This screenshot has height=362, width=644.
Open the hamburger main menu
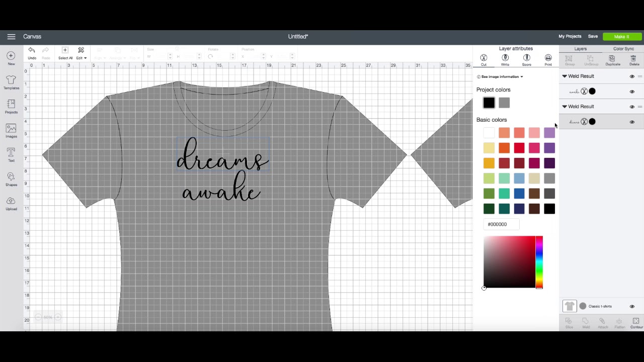pos(11,37)
